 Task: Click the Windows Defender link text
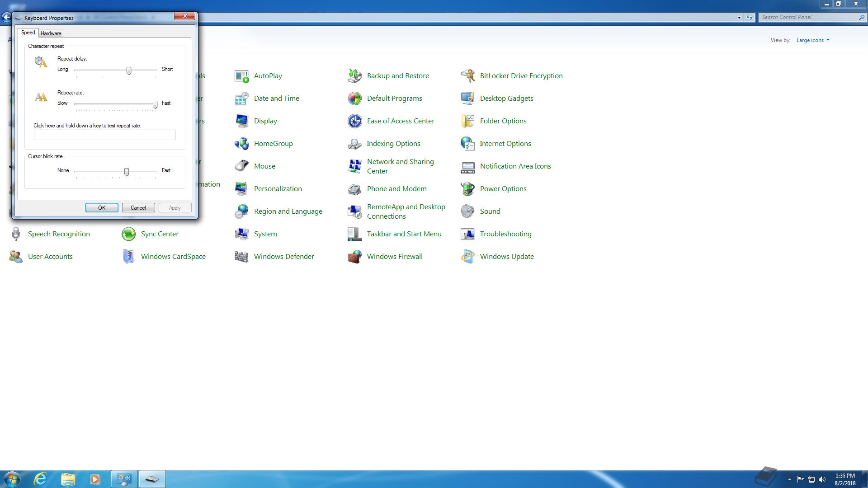pos(284,257)
